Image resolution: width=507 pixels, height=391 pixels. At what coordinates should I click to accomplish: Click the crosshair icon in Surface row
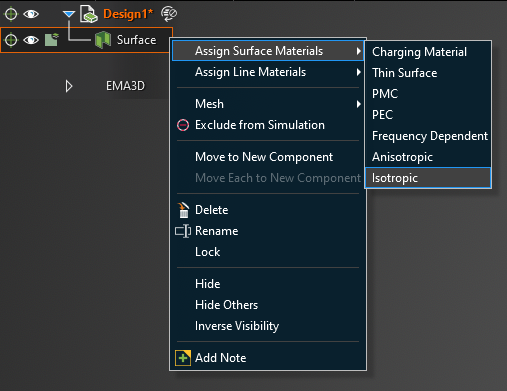tap(11, 40)
